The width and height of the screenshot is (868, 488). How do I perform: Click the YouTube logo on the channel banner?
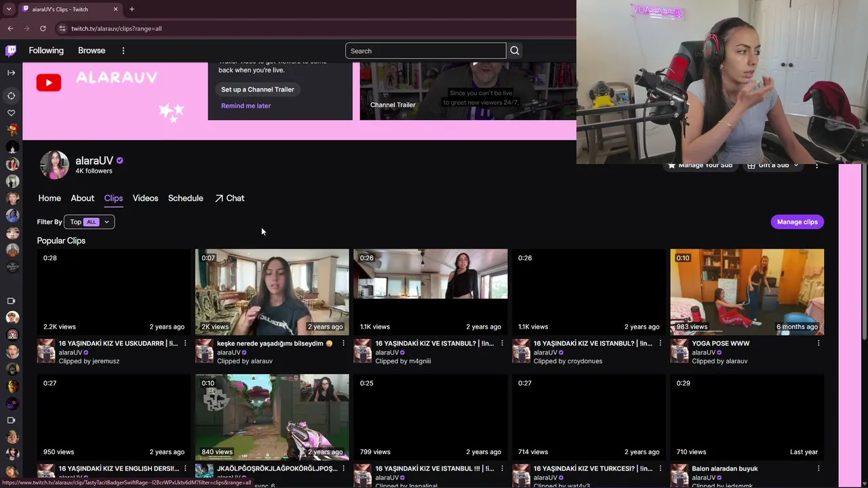tap(48, 83)
